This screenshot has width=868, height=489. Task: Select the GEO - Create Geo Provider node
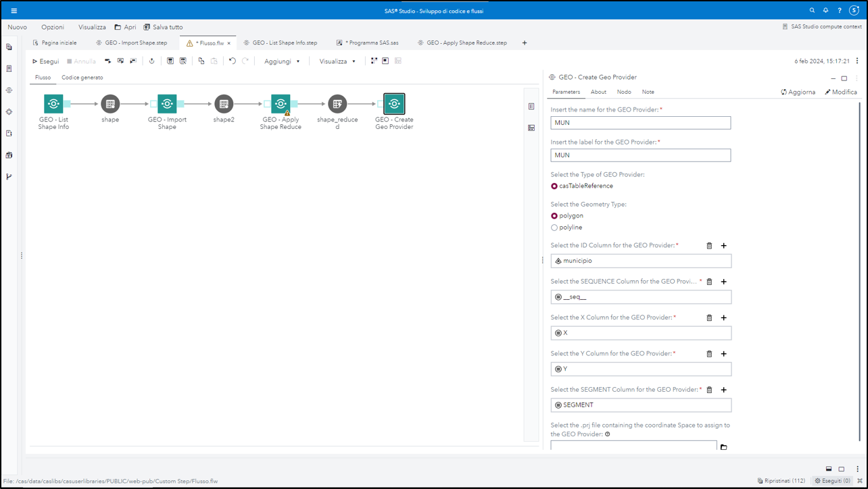click(394, 104)
